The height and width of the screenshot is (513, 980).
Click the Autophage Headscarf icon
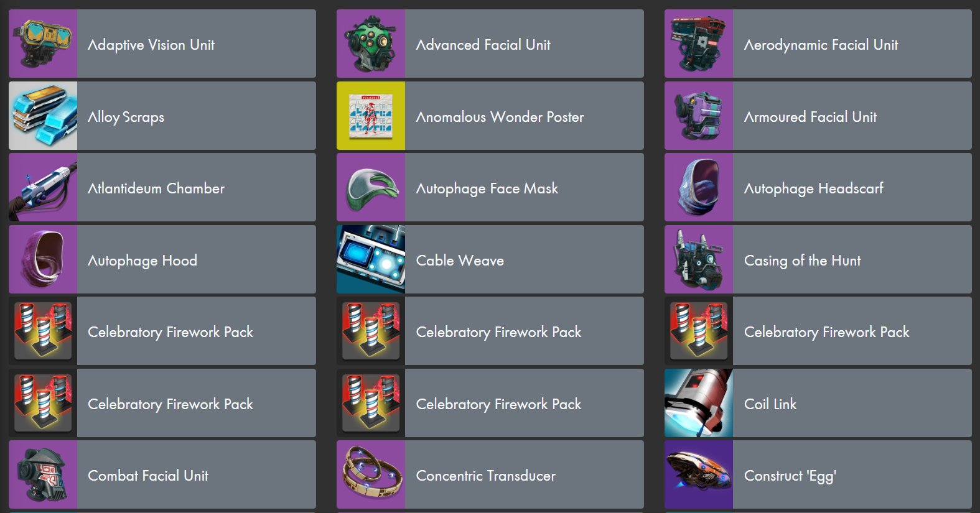coord(699,187)
